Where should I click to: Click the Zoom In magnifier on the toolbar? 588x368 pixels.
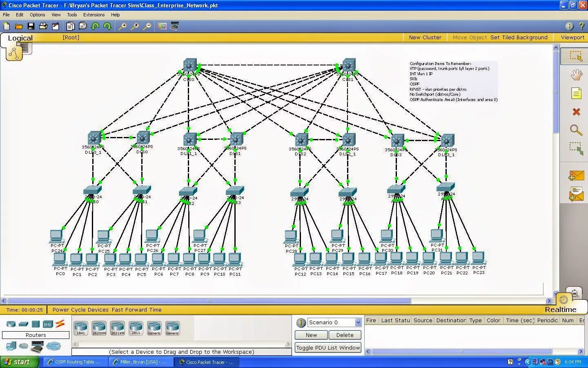(122, 26)
